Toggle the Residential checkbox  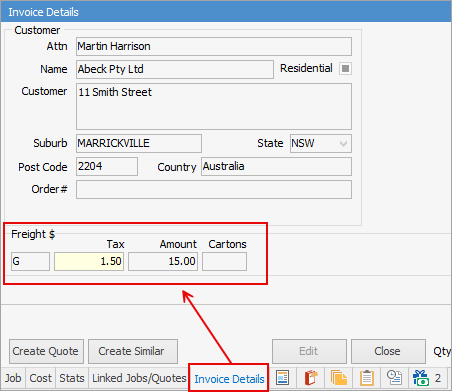point(345,69)
